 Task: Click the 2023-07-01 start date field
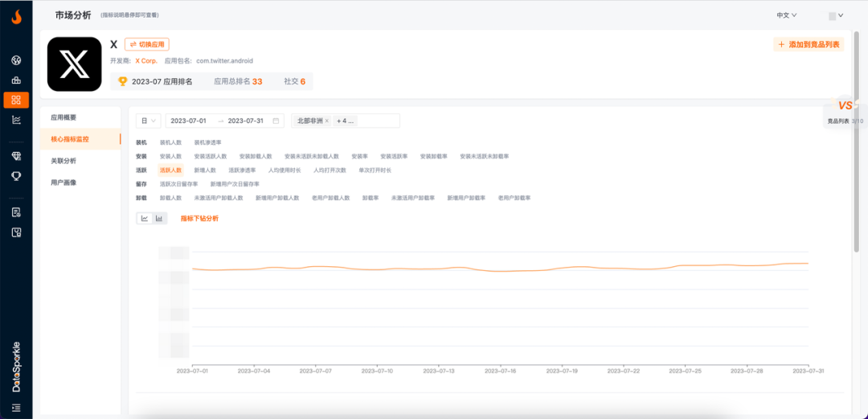(x=189, y=121)
